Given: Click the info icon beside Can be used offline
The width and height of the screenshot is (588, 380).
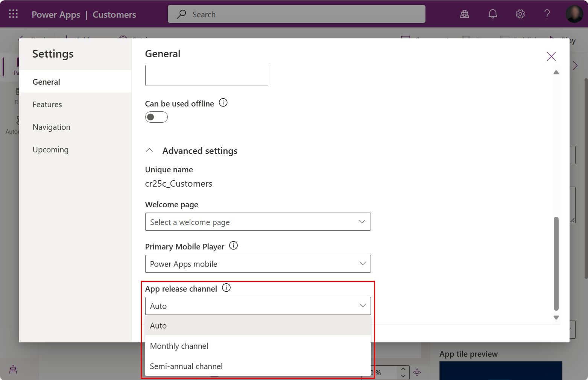Looking at the screenshot, I should [x=223, y=102].
